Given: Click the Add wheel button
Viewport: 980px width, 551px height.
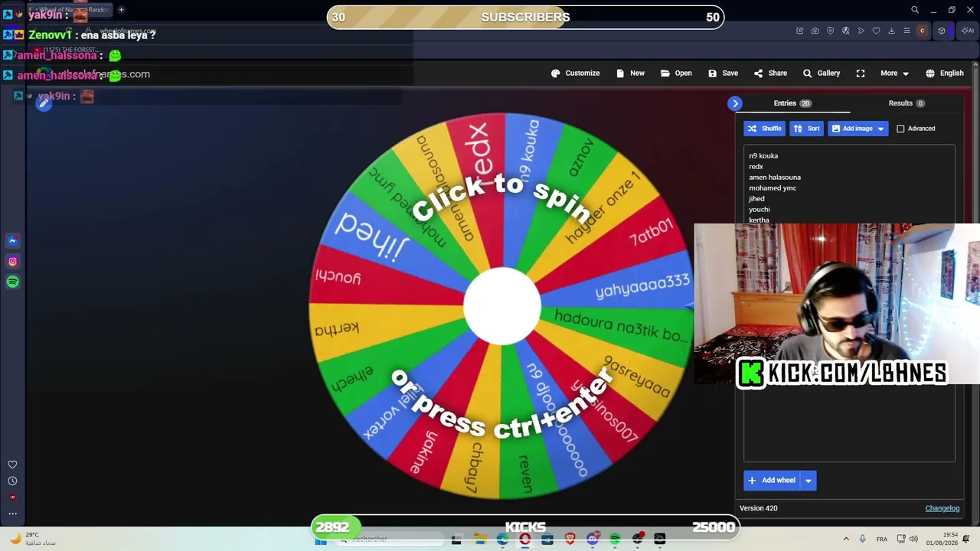Looking at the screenshot, I should pos(772,481).
